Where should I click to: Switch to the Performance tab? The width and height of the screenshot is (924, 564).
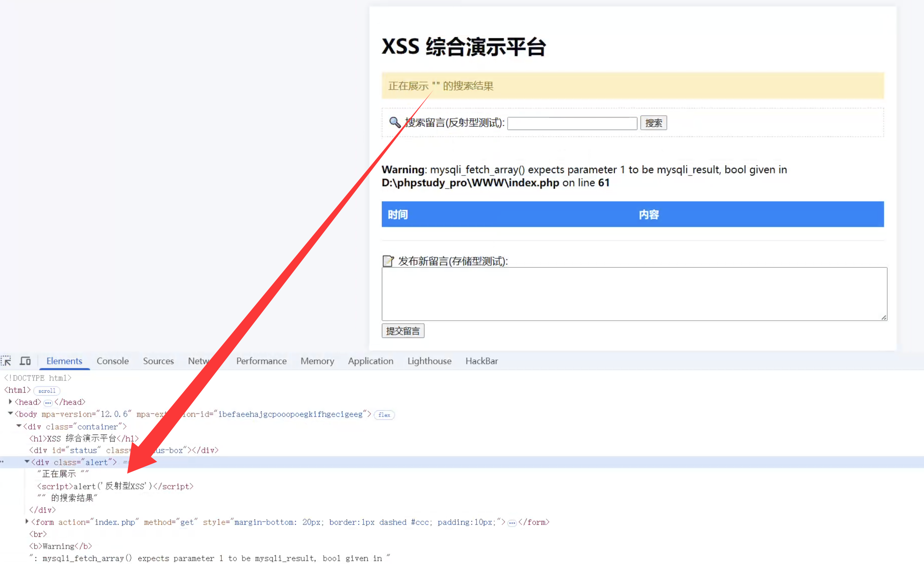[261, 361]
